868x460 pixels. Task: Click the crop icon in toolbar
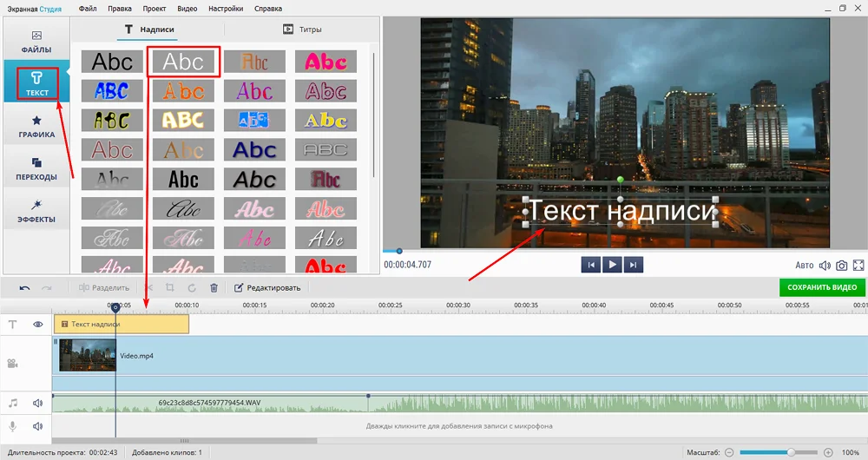(x=170, y=288)
